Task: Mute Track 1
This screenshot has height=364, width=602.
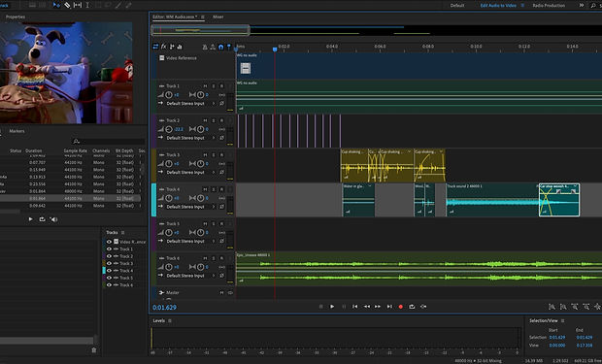Action: point(205,86)
